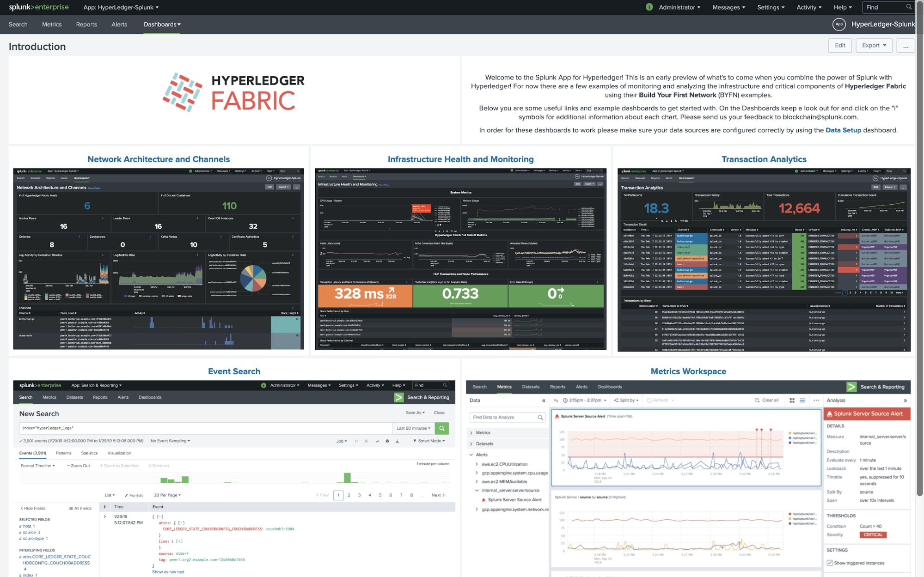Collapse the Analysis panel with the double-right chevron
The image size is (924, 577).
tap(905, 401)
